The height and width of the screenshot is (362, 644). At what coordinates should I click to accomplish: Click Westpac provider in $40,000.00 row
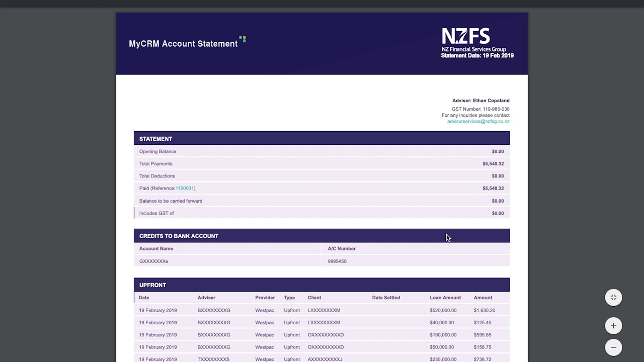[x=265, y=322]
